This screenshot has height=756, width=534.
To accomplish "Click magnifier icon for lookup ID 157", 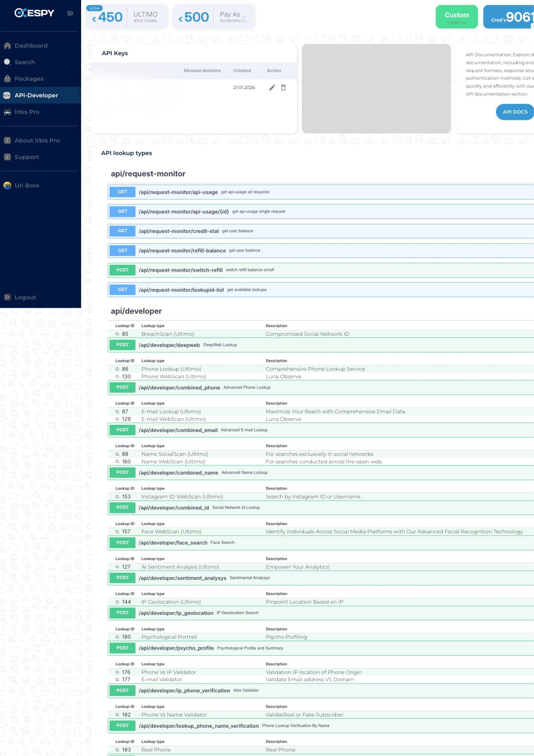I will click(117, 532).
